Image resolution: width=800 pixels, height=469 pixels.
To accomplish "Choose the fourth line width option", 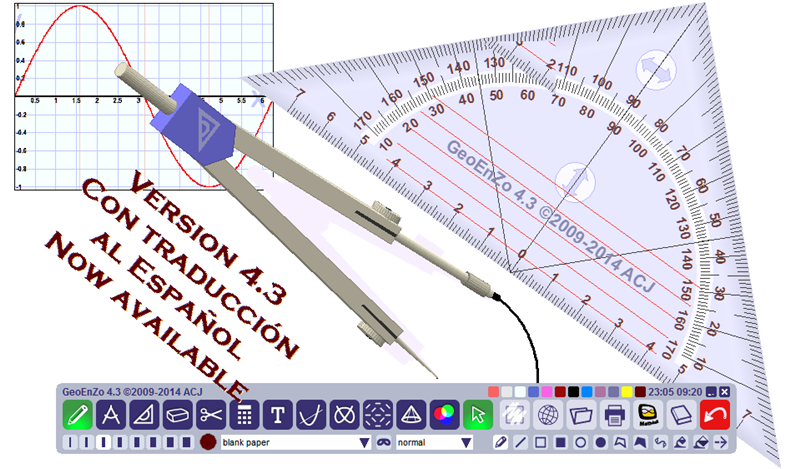I will (x=120, y=442).
